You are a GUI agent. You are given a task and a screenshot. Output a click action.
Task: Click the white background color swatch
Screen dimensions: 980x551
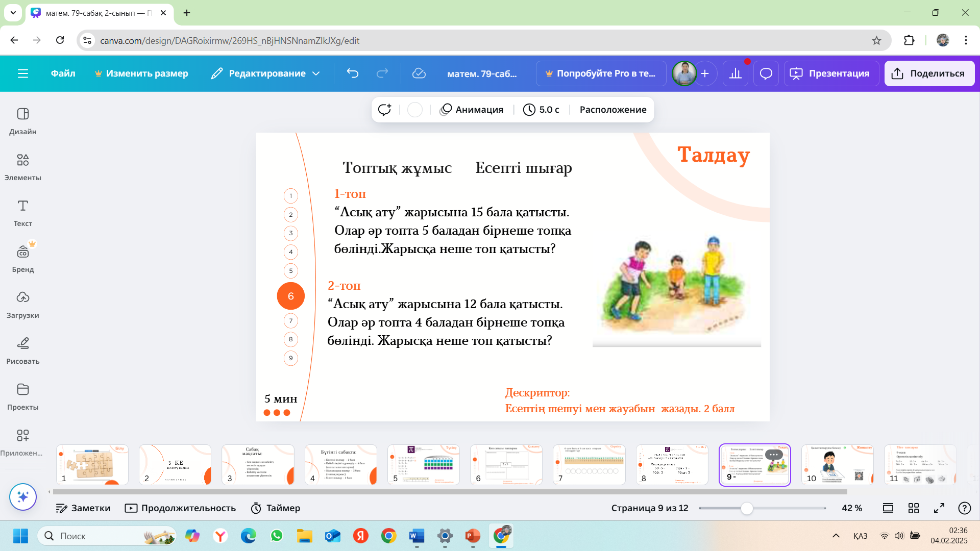415,110
